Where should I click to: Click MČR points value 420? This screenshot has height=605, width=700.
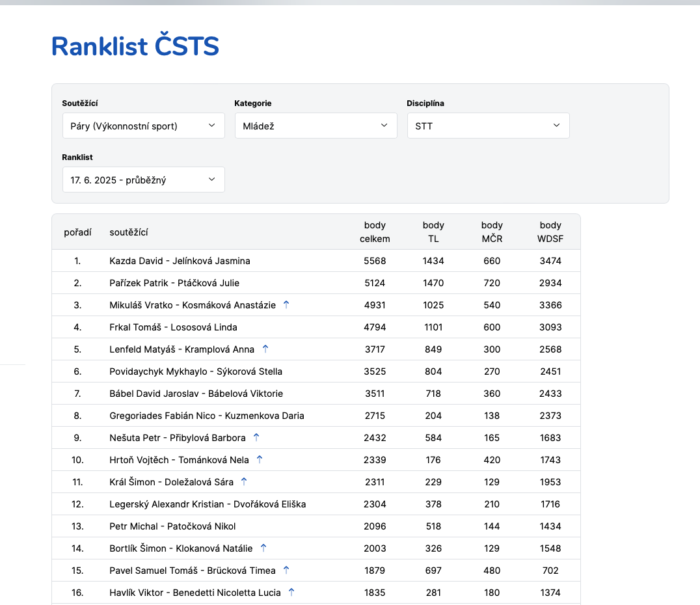492,460
